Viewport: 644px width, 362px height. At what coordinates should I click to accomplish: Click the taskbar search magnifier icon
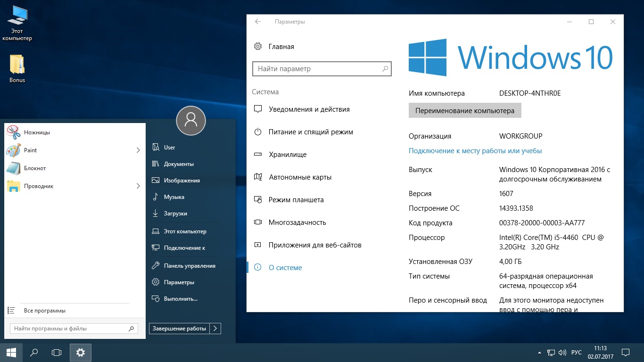(34, 352)
